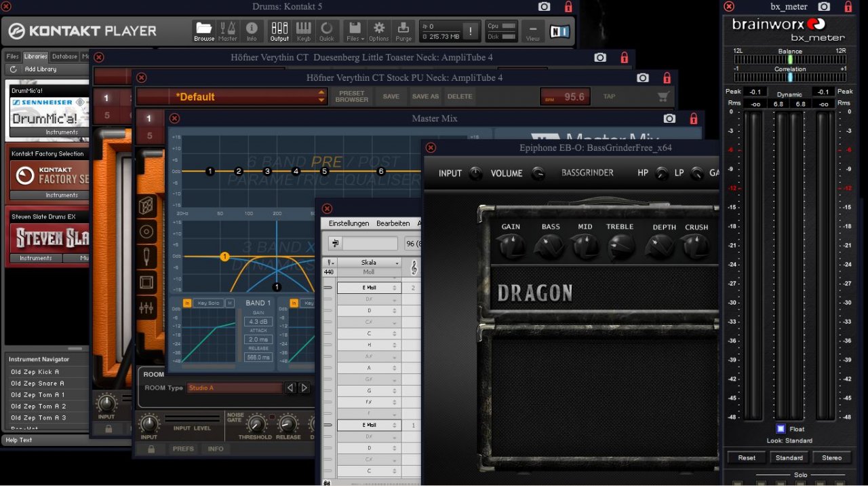The image size is (868, 486).
Task: Click the Reset button in bx_meter
Action: [x=747, y=457]
